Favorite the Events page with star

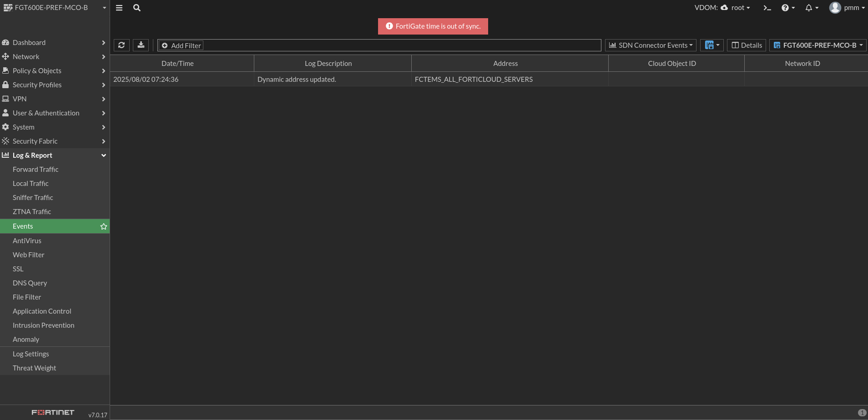(x=104, y=226)
